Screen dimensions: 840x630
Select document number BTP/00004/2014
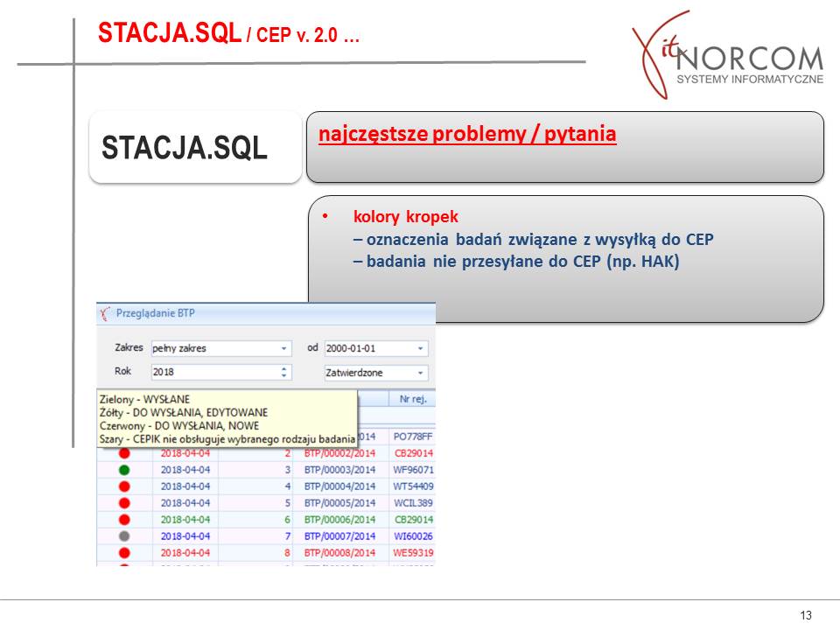coord(339,486)
